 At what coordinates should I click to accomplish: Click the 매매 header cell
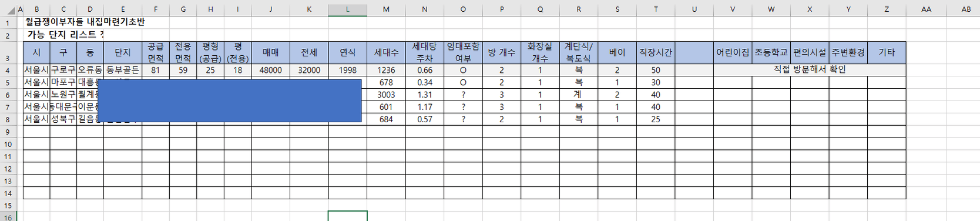271,52
